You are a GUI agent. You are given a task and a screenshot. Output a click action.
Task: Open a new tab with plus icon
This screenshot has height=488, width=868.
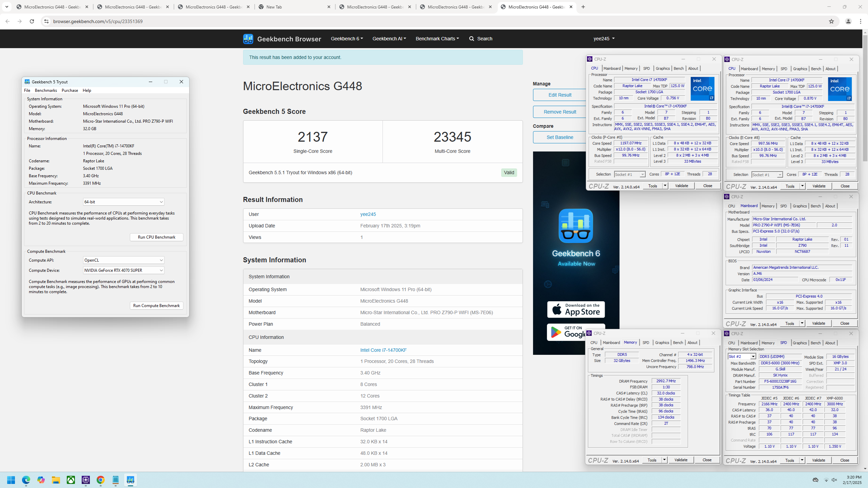click(x=583, y=7)
